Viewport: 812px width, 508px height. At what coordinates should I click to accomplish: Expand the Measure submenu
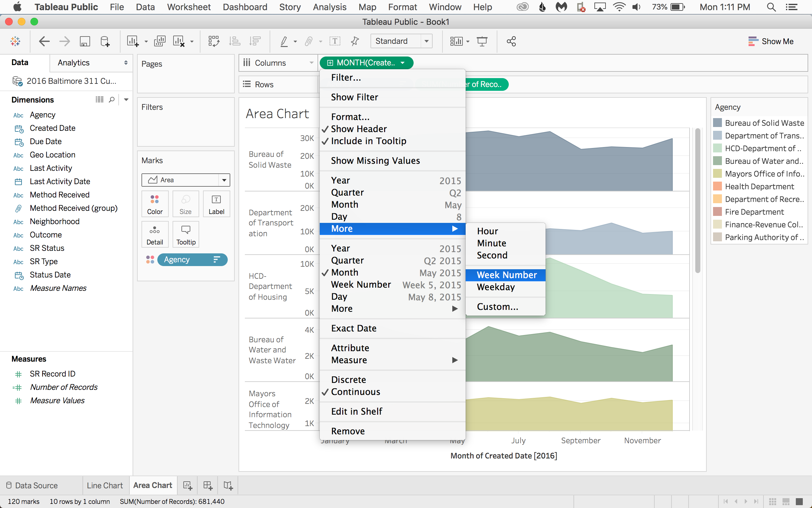(392, 360)
